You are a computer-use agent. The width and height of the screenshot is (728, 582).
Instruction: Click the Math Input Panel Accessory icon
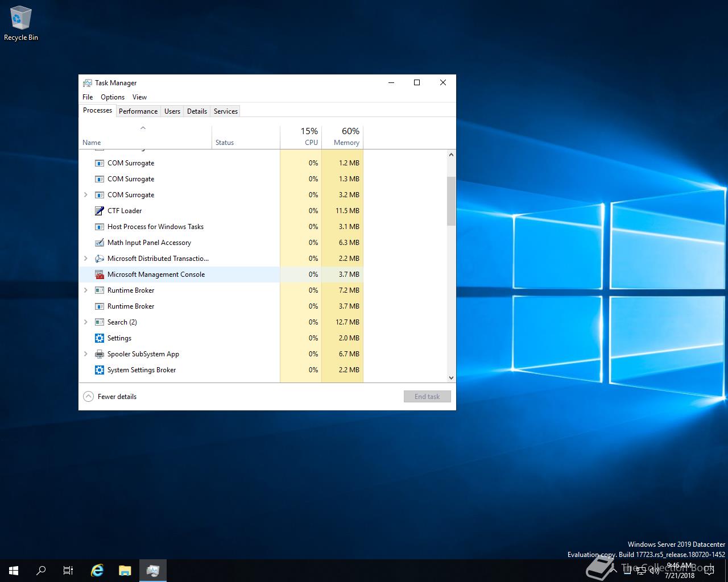pyautogui.click(x=100, y=243)
